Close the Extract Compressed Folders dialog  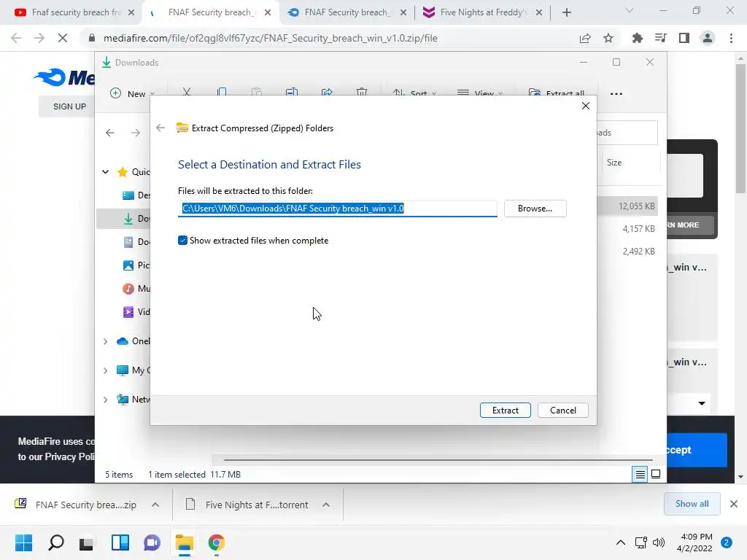tap(586, 106)
